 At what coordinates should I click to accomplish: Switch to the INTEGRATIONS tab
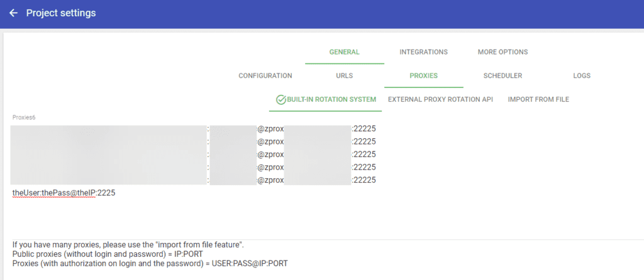(x=423, y=52)
